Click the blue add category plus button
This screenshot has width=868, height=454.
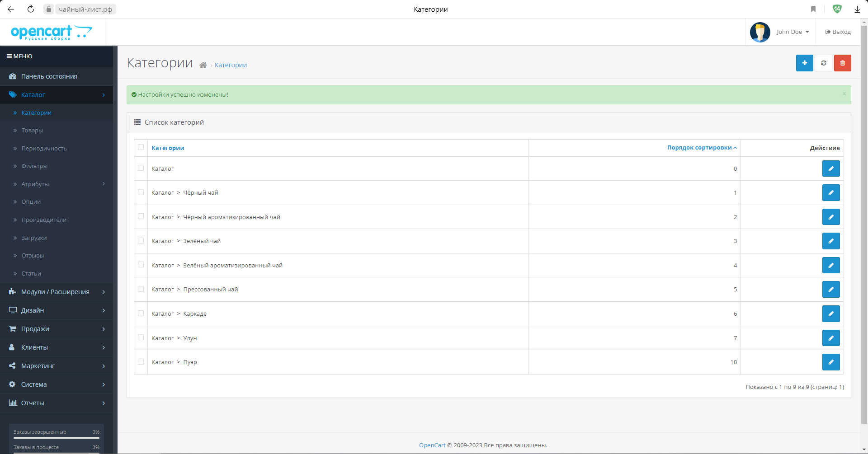(x=804, y=63)
